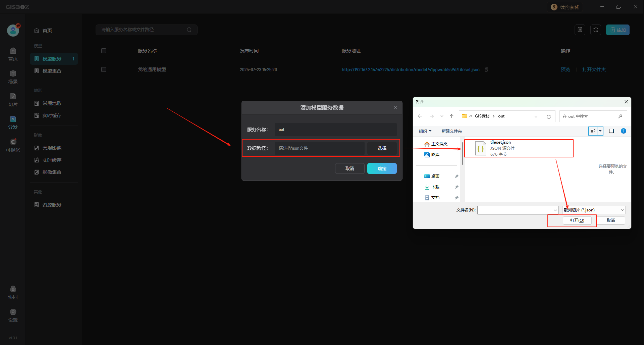
Task: Focus the 文件名 input field
Action: (x=515, y=210)
